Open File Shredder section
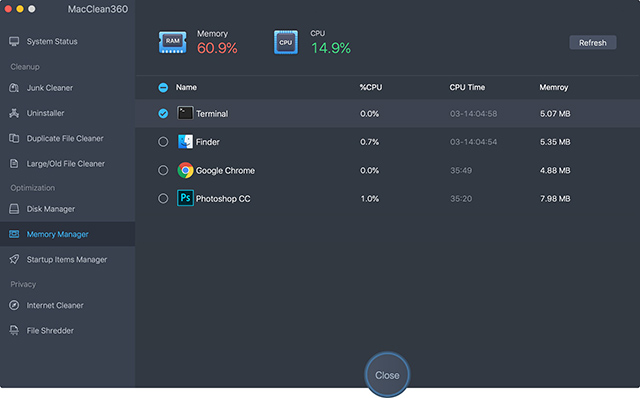The height and width of the screenshot is (398, 640). (67, 331)
